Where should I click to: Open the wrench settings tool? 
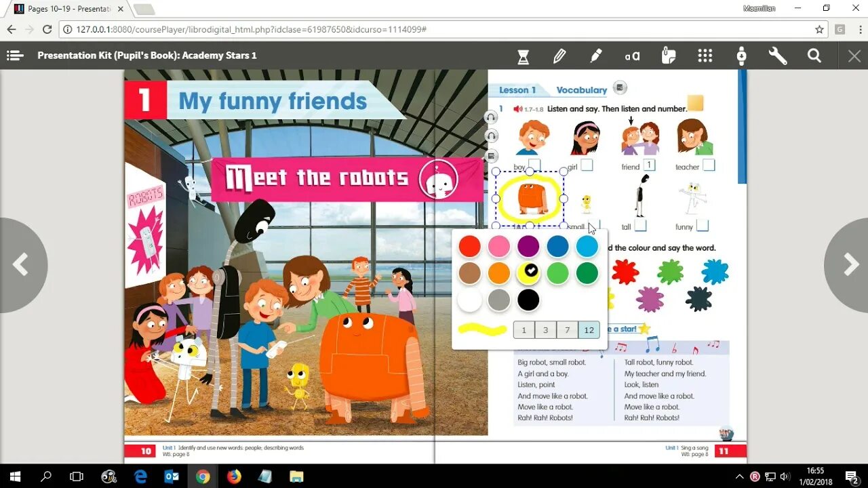pyautogui.click(x=778, y=56)
